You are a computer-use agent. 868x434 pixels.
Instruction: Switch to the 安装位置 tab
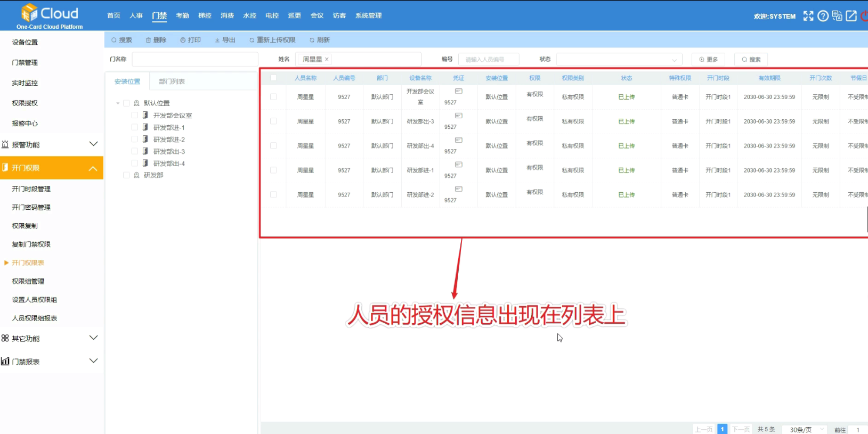tap(127, 81)
